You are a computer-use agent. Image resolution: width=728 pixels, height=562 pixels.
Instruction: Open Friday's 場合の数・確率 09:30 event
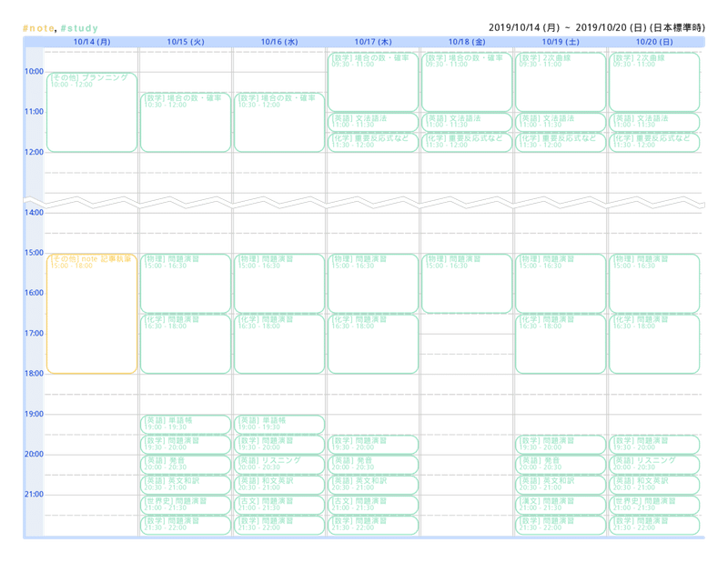467,82
